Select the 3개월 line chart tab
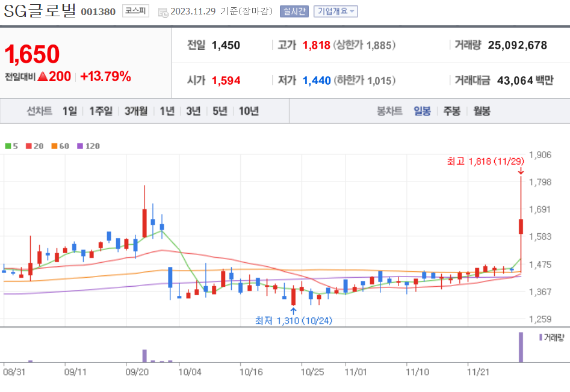 click(136, 111)
